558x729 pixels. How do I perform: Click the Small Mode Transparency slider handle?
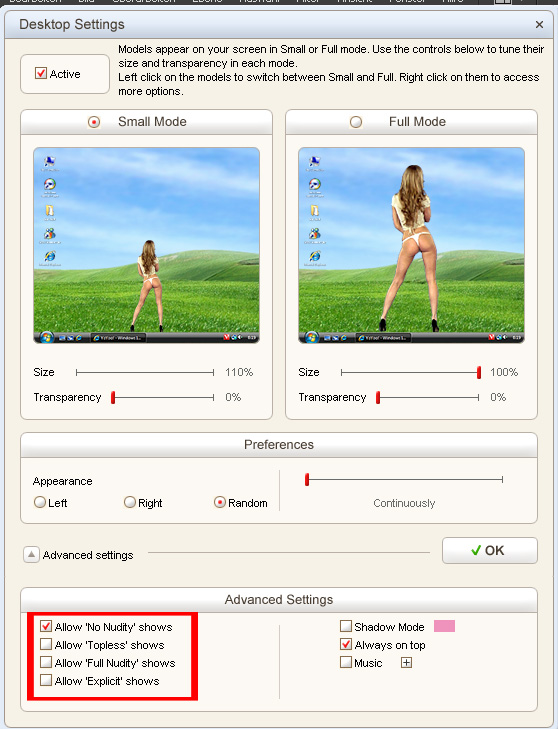[x=113, y=397]
